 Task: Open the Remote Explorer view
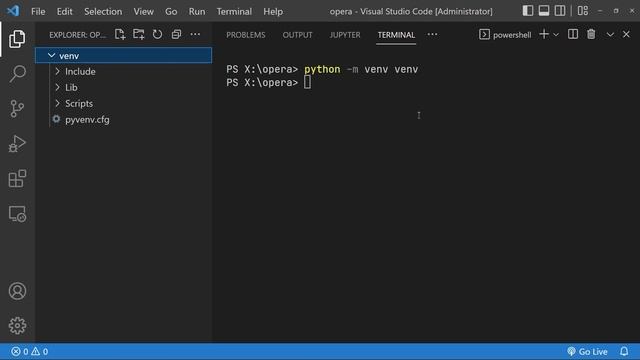17,214
